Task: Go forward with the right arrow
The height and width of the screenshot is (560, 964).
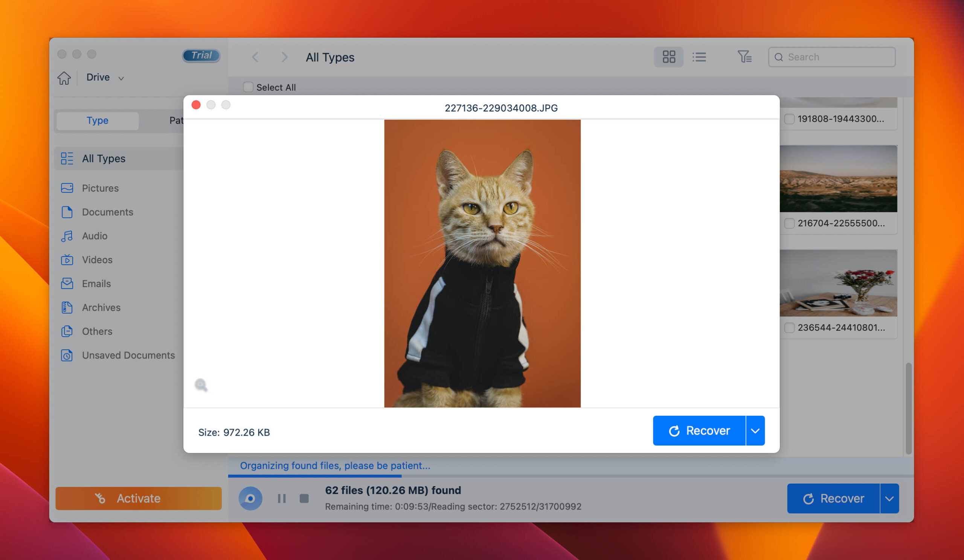Action: [x=284, y=57]
